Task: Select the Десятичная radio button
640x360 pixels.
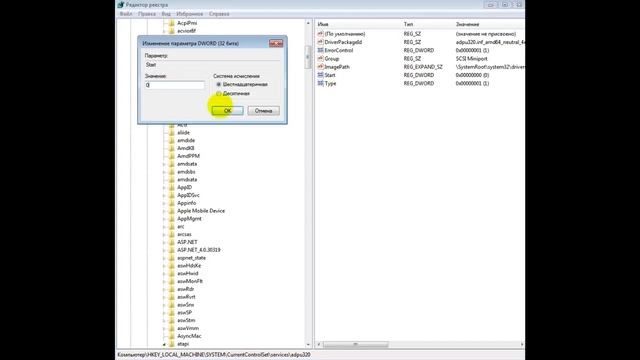Action: tap(219, 93)
